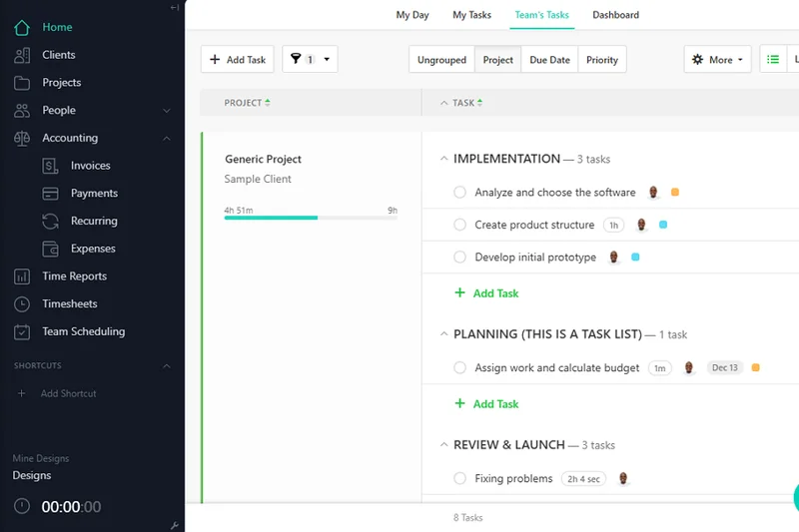Open Time Reports chart icon
This screenshot has height=532, width=799.
(x=22, y=276)
